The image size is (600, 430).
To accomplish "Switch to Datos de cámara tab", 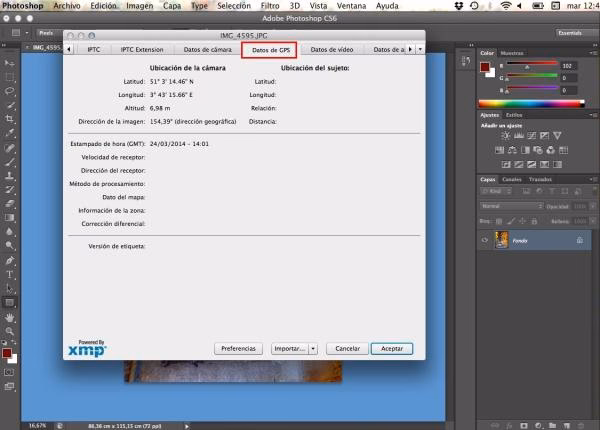I will (207, 48).
